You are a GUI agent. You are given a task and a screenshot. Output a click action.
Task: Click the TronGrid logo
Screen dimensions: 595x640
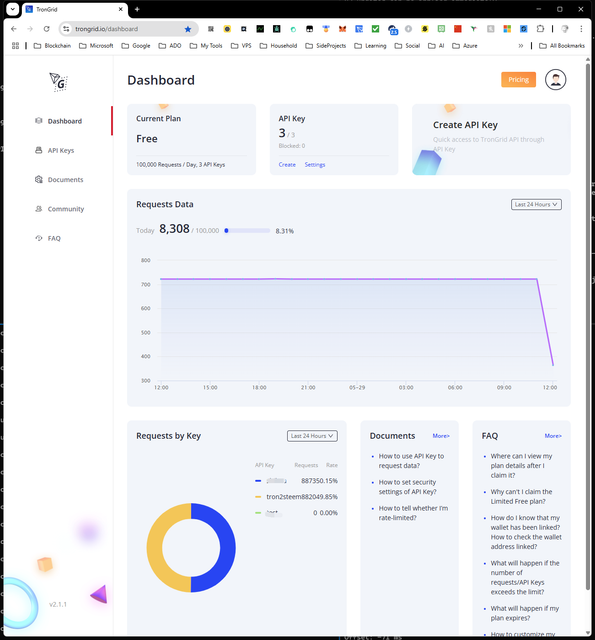point(59,82)
